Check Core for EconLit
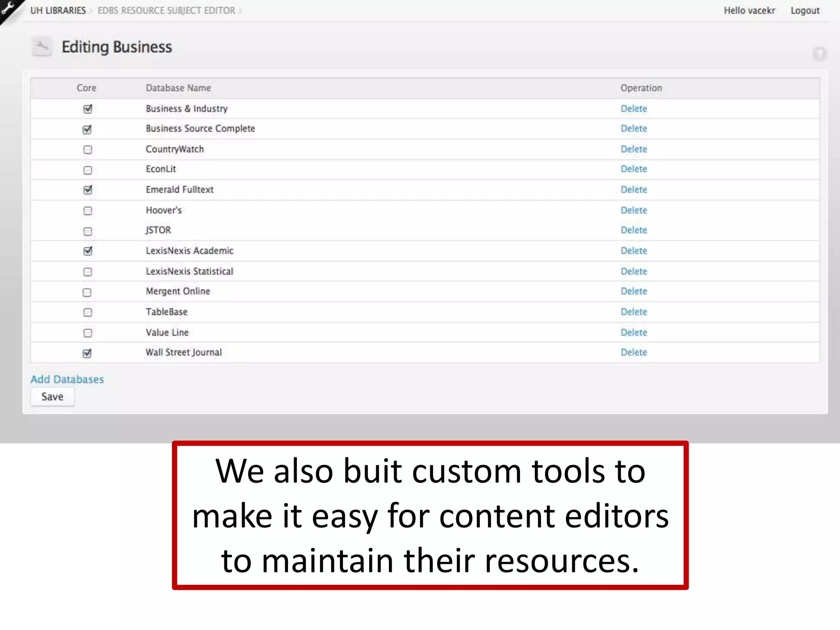 [x=87, y=170]
